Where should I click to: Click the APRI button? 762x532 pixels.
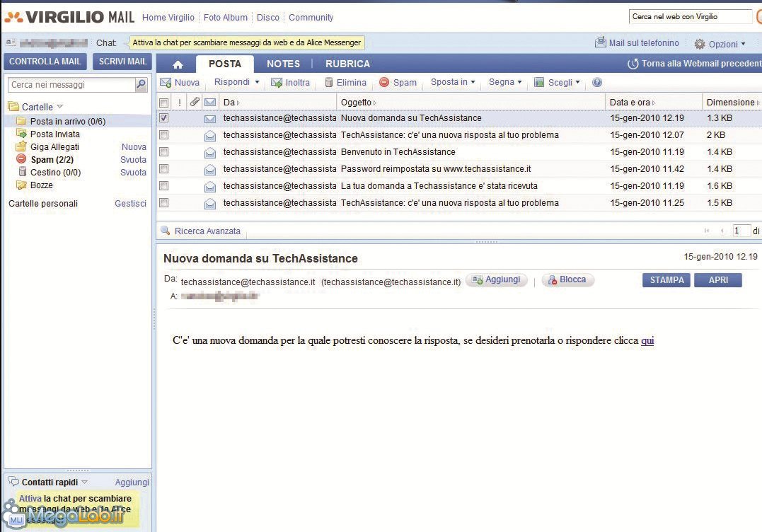tap(717, 280)
